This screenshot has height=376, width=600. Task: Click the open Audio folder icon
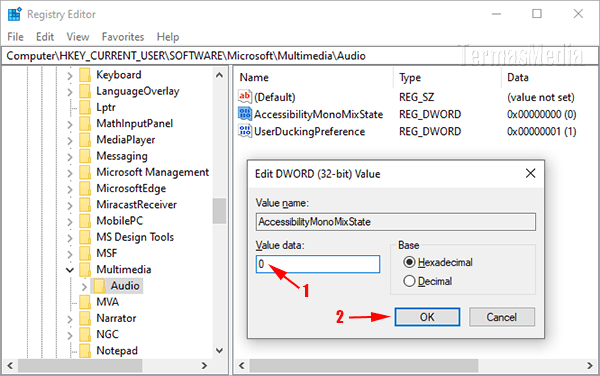click(x=99, y=286)
